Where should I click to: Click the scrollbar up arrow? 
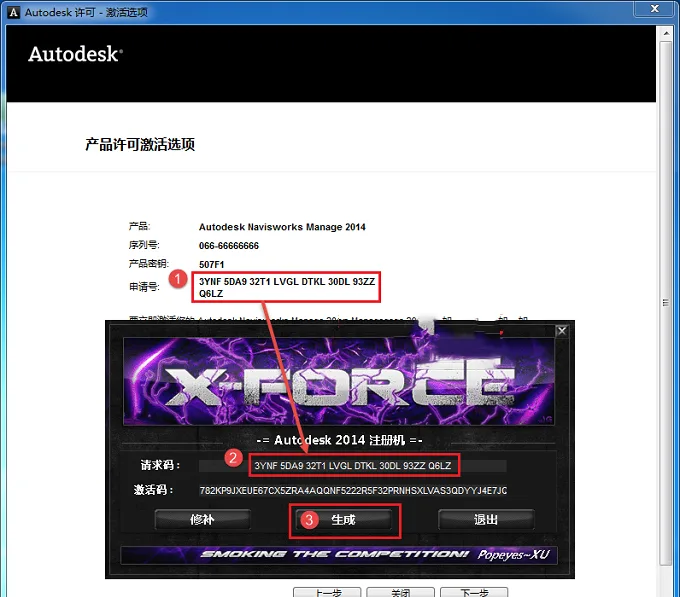pos(666,33)
